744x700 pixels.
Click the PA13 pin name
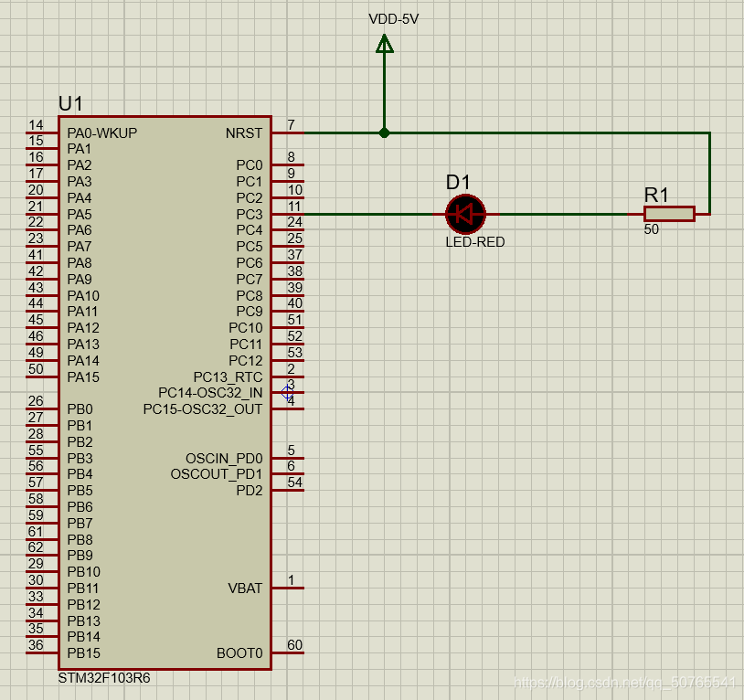(83, 345)
